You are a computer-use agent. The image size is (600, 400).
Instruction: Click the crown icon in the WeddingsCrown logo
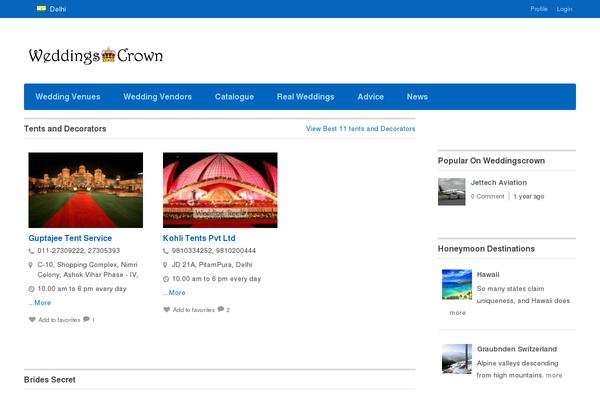[108, 55]
